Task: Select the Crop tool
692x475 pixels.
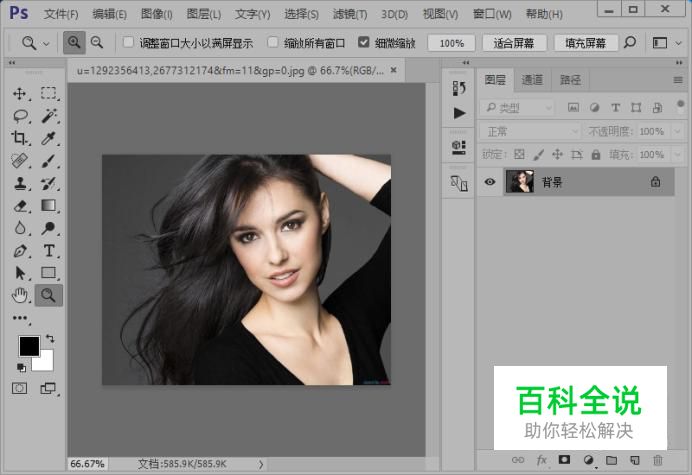Action: pyautogui.click(x=19, y=138)
